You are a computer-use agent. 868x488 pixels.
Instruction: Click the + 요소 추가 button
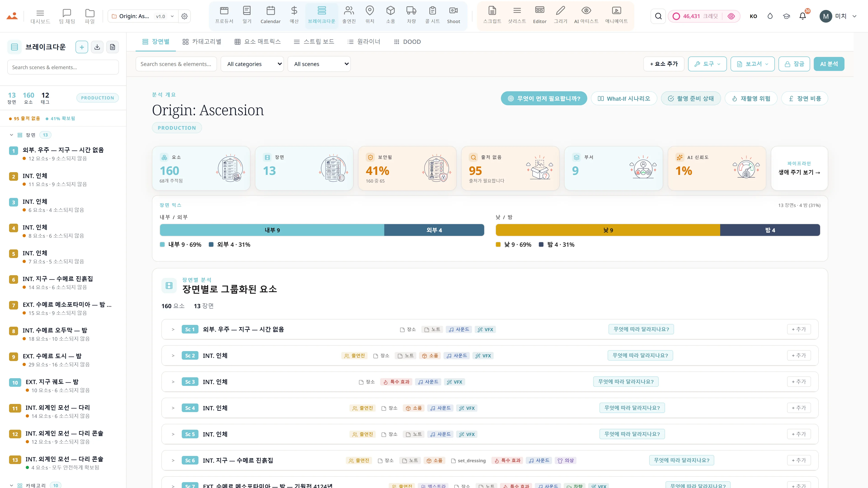[663, 64]
